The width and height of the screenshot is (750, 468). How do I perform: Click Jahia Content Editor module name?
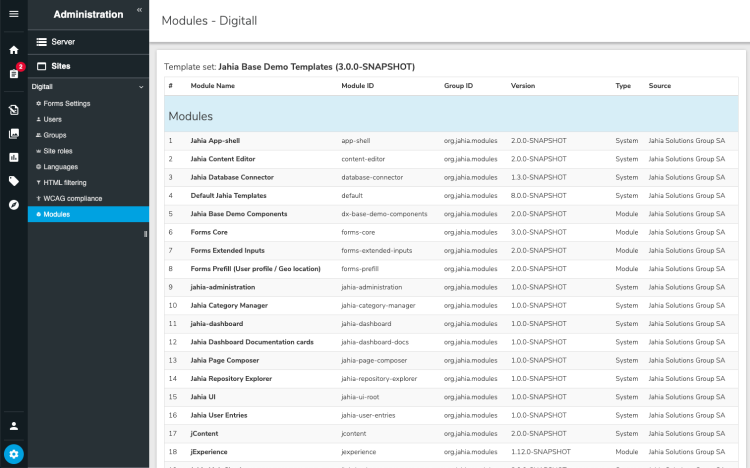(x=223, y=159)
